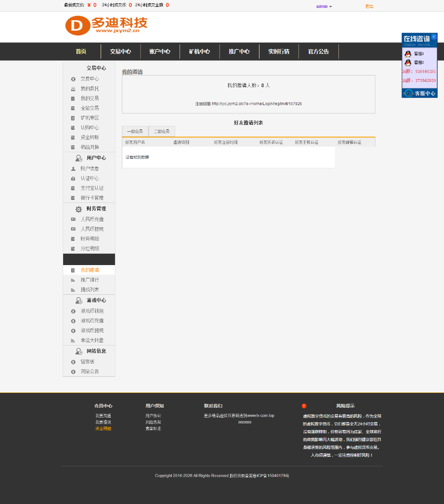Click 风险告知 in the footer
The height and width of the screenshot is (504, 444).
pos(153,423)
